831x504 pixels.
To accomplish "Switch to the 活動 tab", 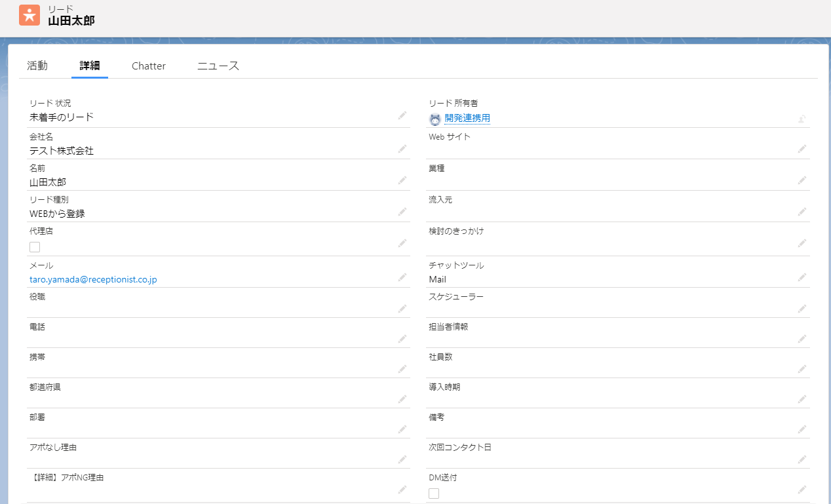I will tap(37, 66).
